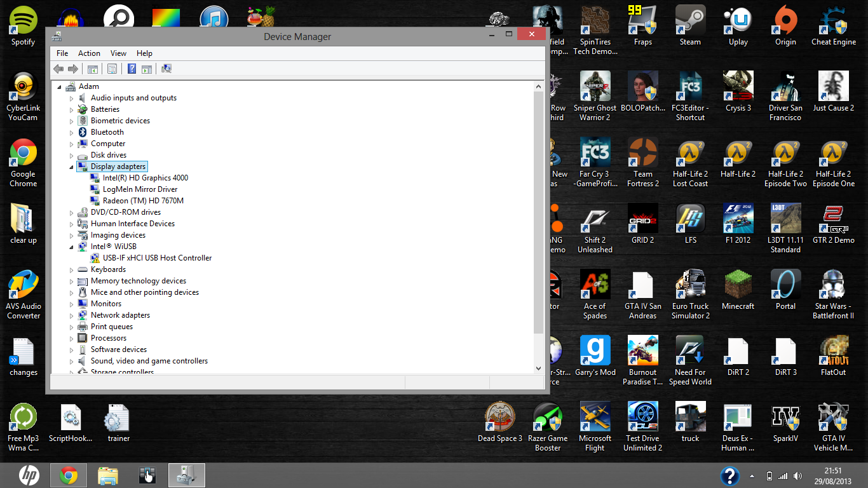Expand the Batteries category

(72, 110)
